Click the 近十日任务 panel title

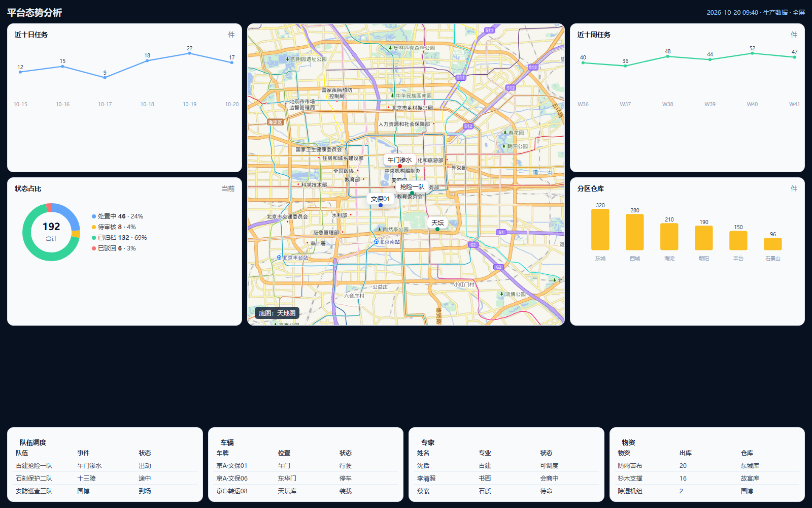(x=31, y=35)
